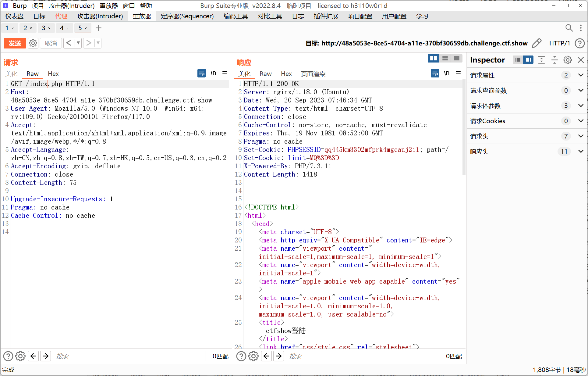The height and width of the screenshot is (376, 588).
Task: Open history back dropdown arrow
Action: [x=78, y=43]
